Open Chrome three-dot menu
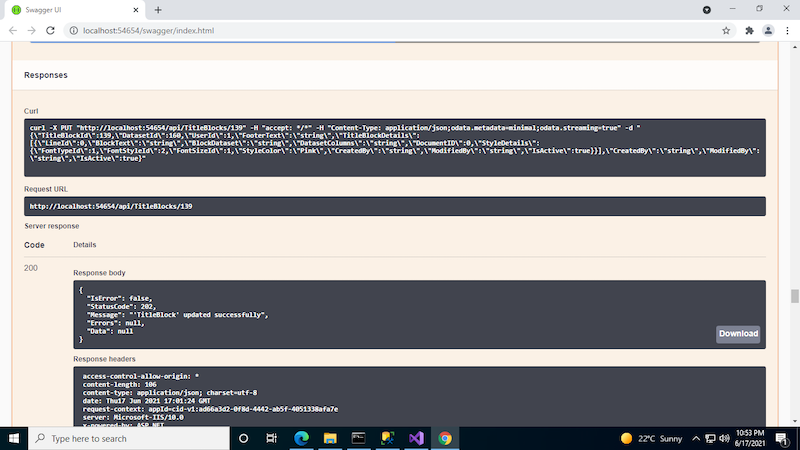Screen dimensions: 800x450 point(787,31)
